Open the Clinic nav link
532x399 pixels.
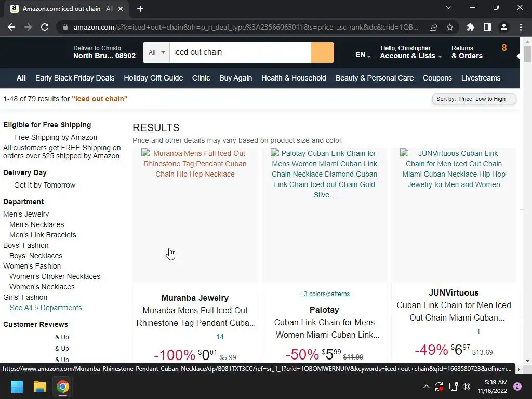pos(201,78)
